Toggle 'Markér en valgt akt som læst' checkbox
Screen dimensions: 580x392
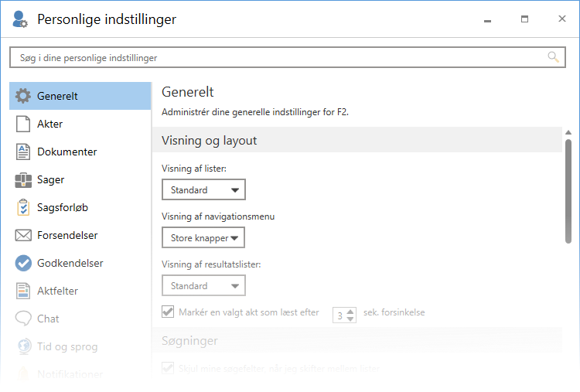(x=168, y=312)
